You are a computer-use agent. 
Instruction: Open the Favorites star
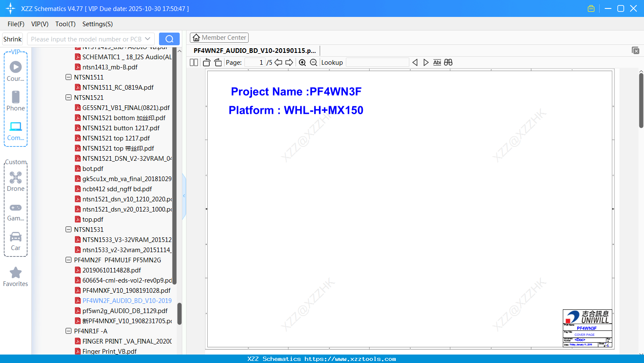[x=16, y=277]
